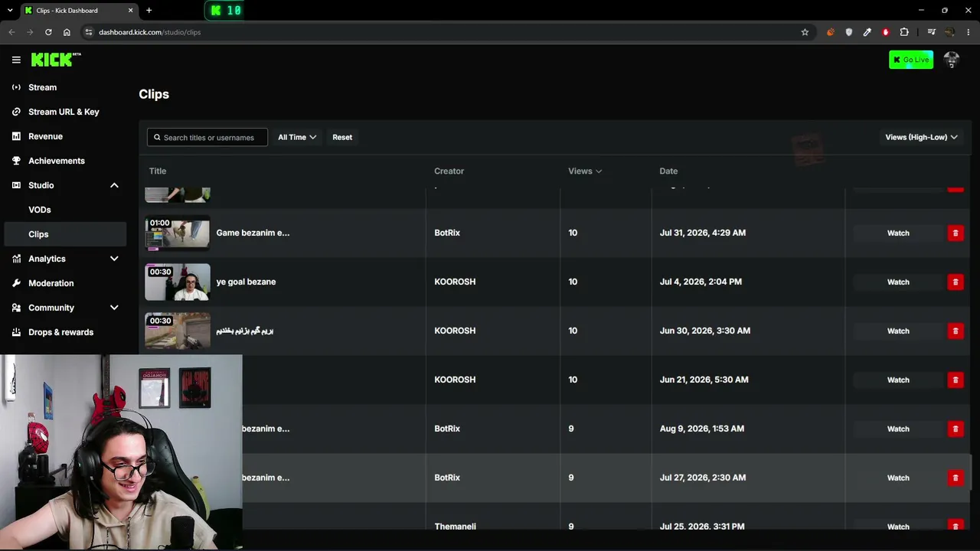Focus the Search titles or usernames field
The image size is (980, 551).
click(207, 137)
